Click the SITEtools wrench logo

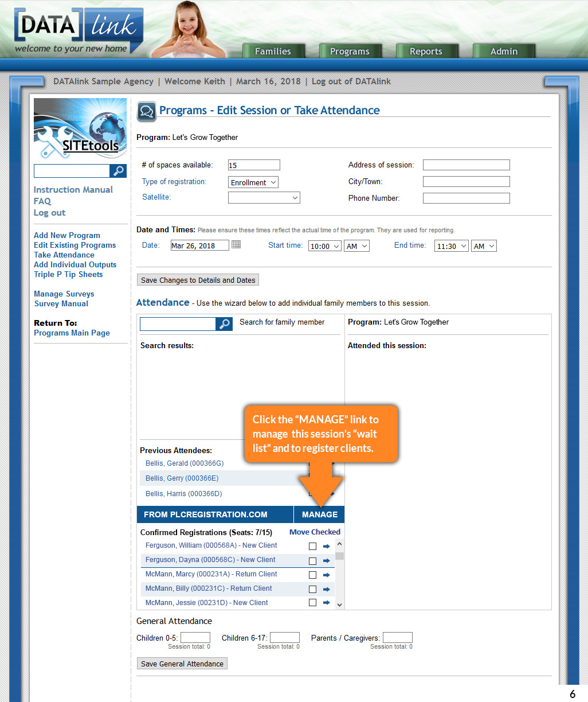point(80,129)
